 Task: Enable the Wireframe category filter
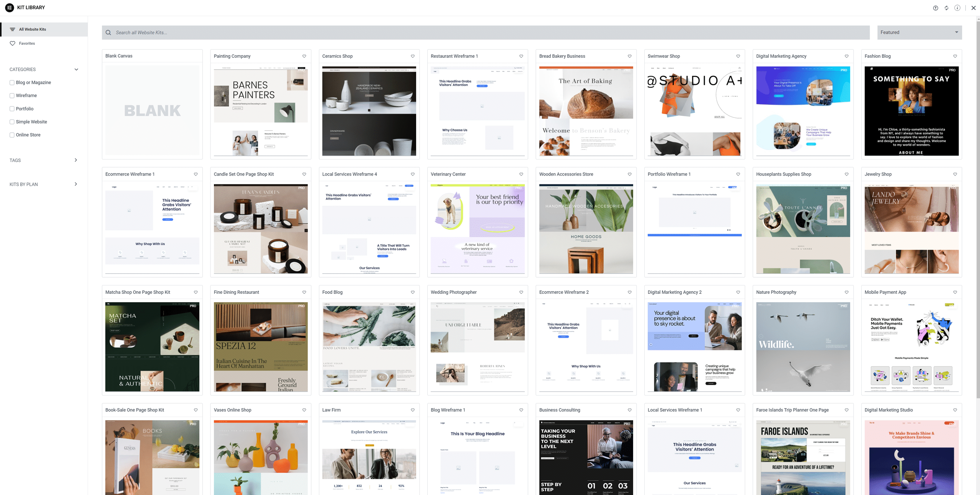[12, 96]
